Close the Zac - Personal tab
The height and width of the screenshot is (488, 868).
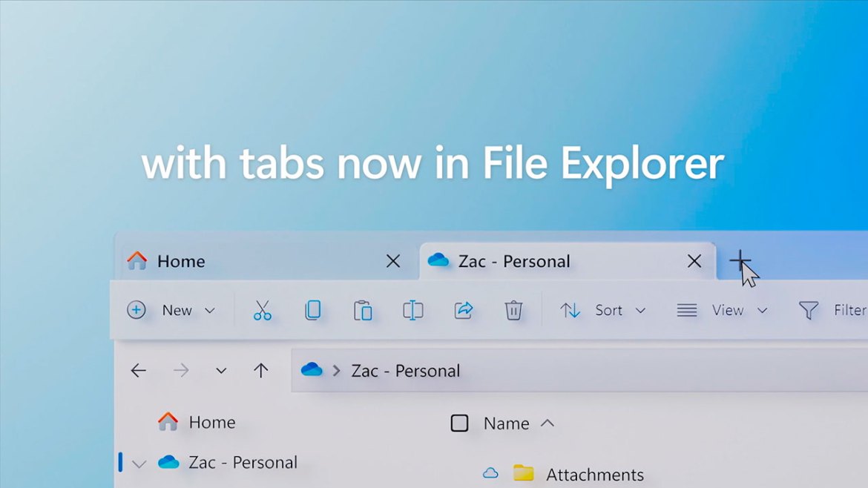[x=694, y=261]
